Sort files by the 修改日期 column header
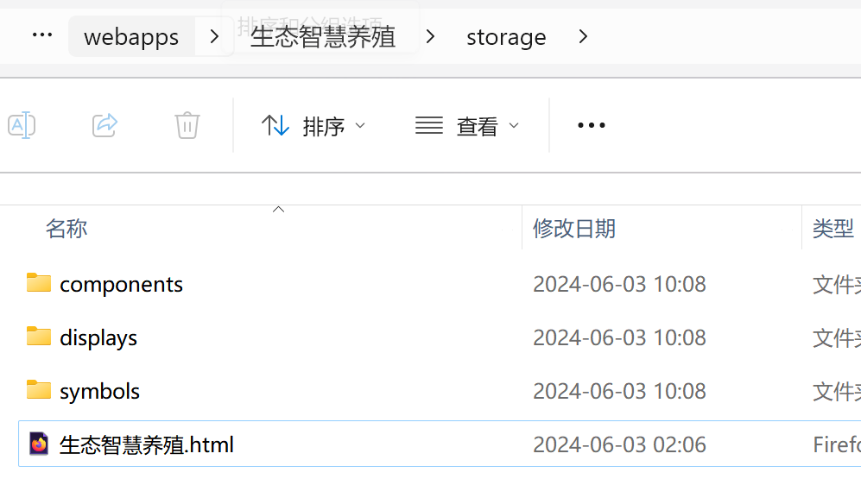This screenshot has height=504, width=861. pos(573,229)
